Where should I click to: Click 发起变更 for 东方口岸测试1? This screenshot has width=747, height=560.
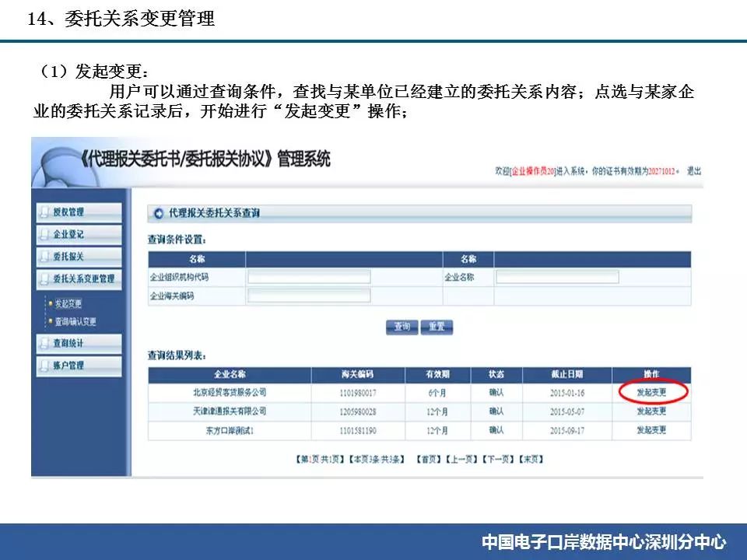651,430
